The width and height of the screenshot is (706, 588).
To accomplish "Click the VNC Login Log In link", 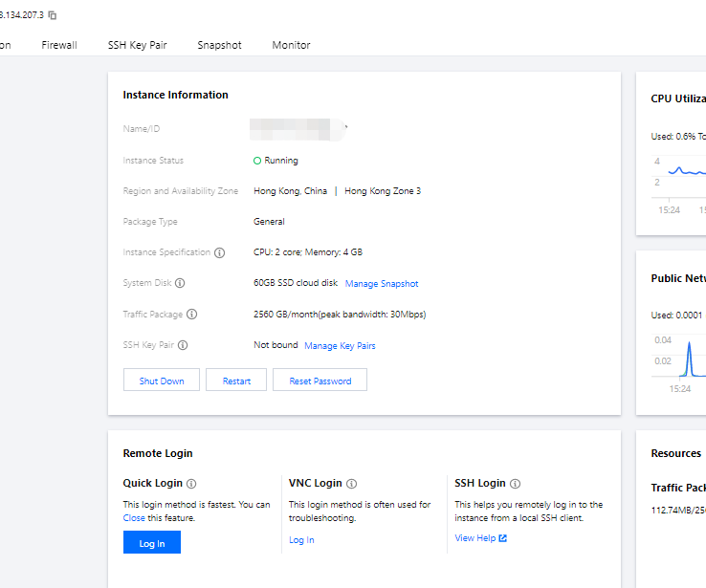I will (301, 540).
